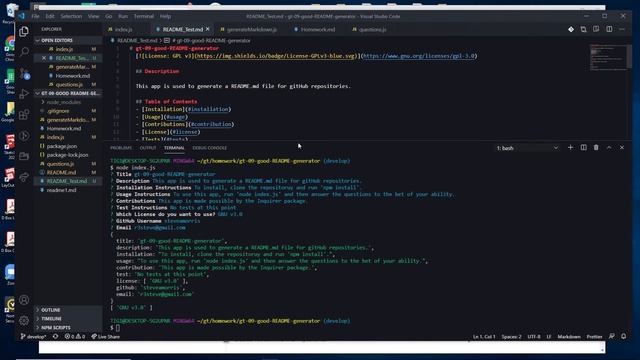640x360 pixels.
Task: Open the Help menu
Action: pos(165,16)
